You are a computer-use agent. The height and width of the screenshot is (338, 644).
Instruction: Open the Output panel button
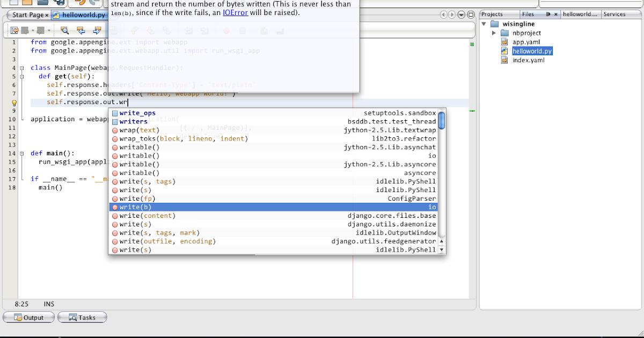[29, 318]
